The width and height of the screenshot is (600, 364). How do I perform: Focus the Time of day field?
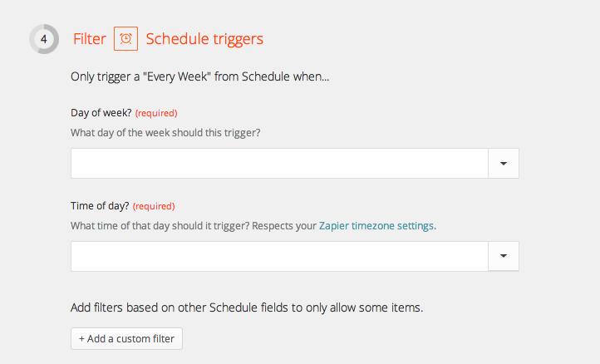pos(279,256)
